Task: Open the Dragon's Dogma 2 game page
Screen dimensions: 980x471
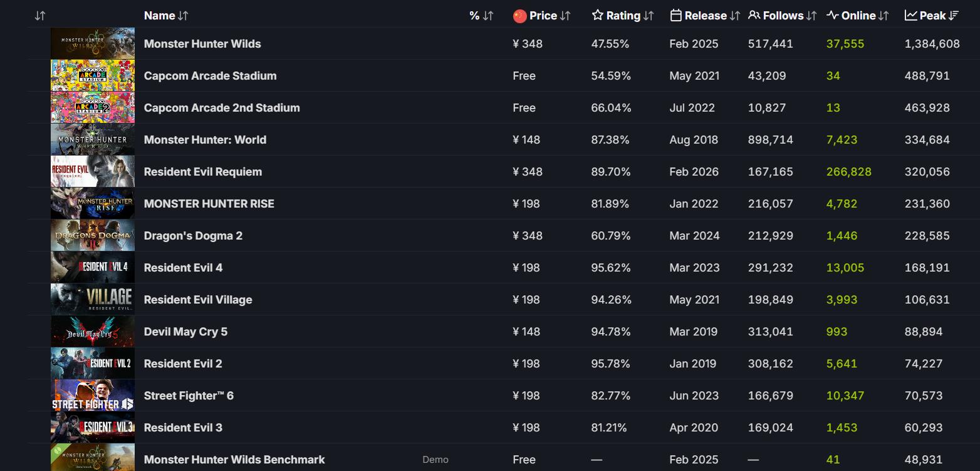Action: [193, 236]
